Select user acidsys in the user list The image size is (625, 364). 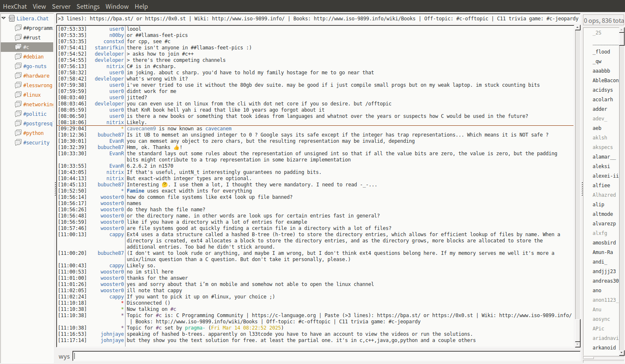[603, 90]
